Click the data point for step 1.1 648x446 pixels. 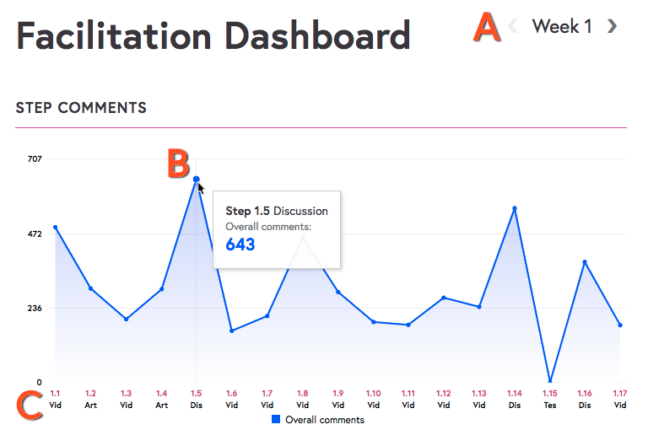coord(55,228)
